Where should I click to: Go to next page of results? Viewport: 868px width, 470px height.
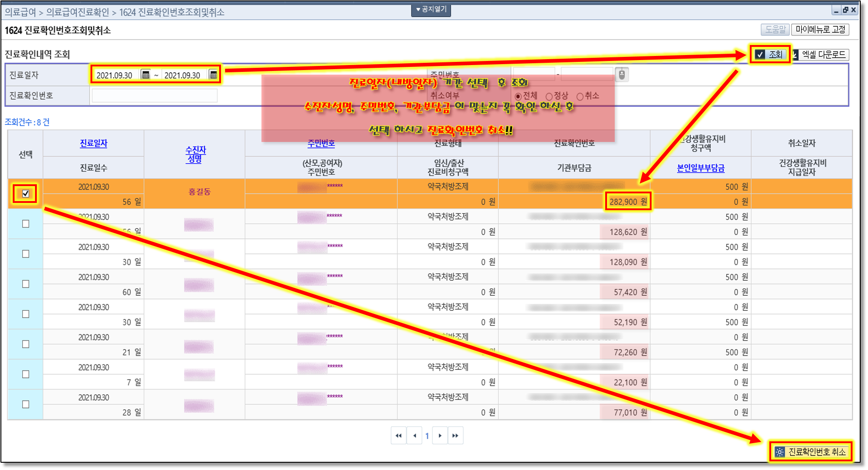440,435
